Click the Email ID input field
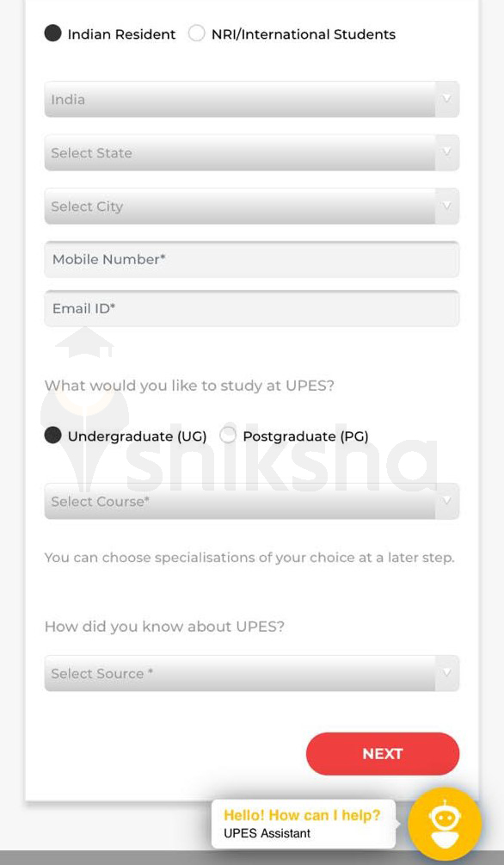The height and width of the screenshot is (865, 504). (252, 308)
